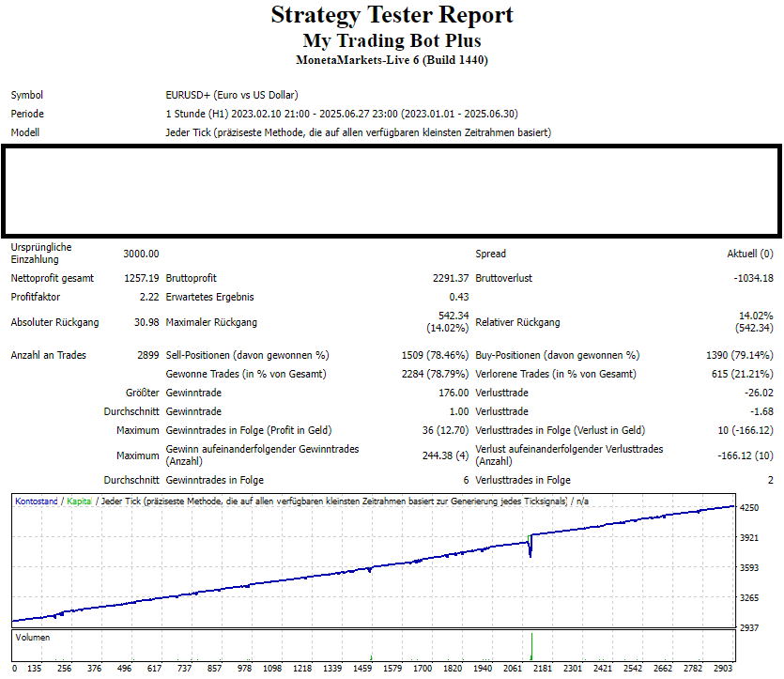784x679 pixels.
Task: Click the Ursprüngliche Einzahlung label
Action: [x=41, y=254]
